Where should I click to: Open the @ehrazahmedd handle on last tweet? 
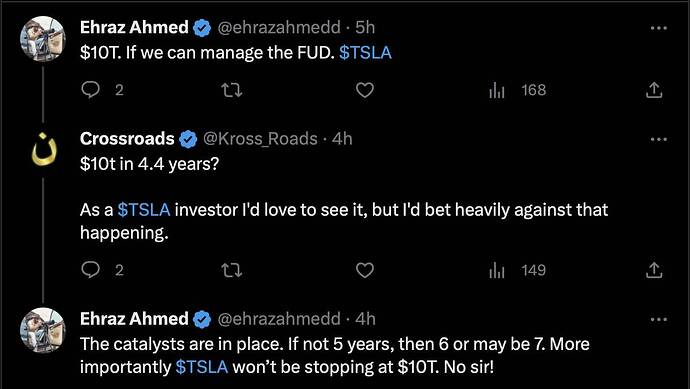[279, 319]
